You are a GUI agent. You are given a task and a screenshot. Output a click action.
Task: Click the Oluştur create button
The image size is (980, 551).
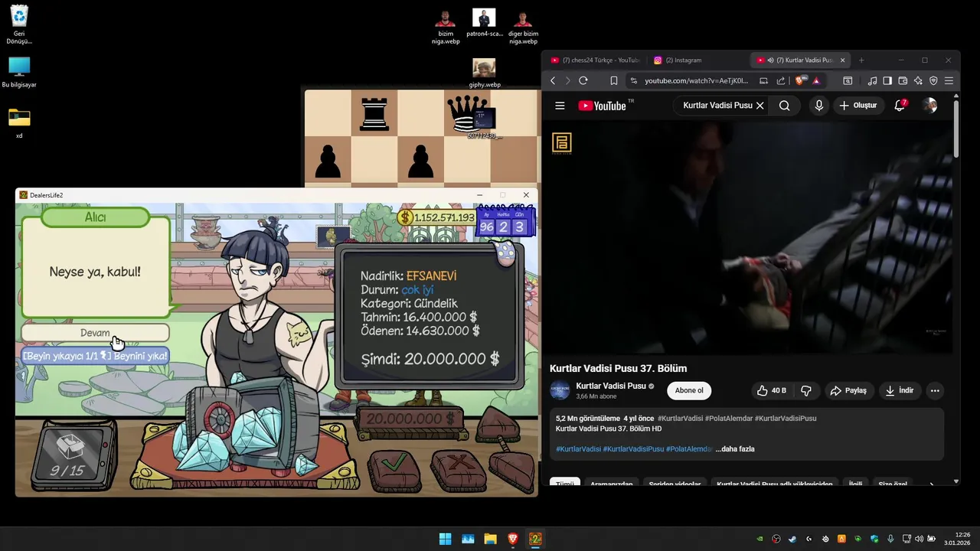857,106
